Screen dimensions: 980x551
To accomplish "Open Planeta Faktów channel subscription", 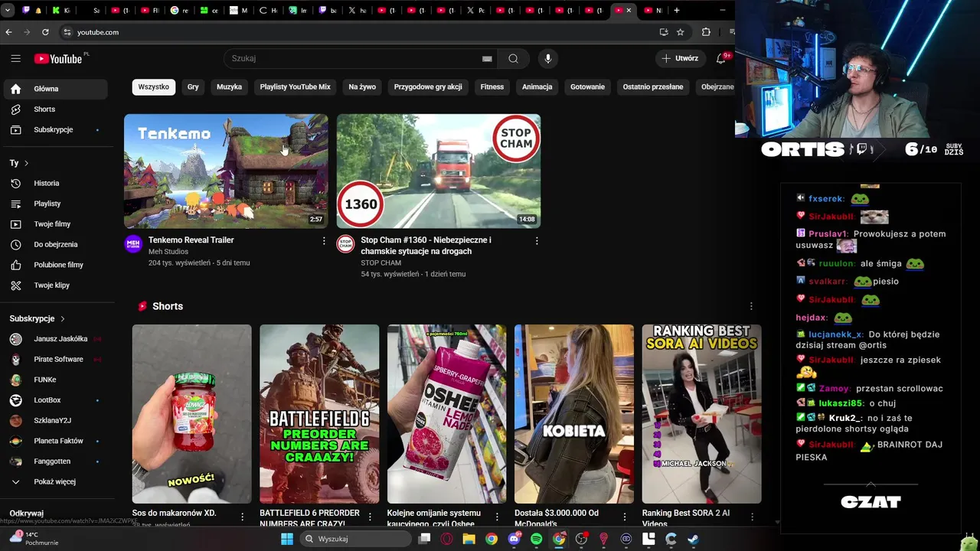I will [54, 441].
